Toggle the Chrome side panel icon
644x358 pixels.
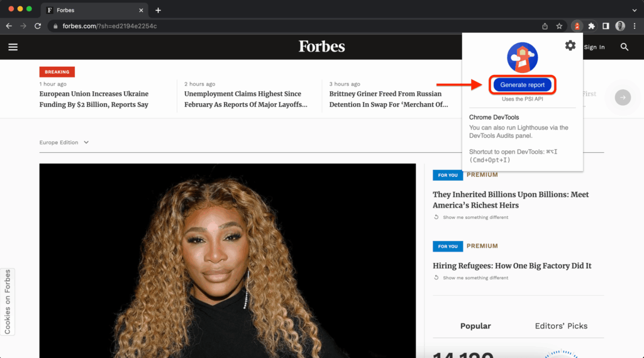click(606, 26)
